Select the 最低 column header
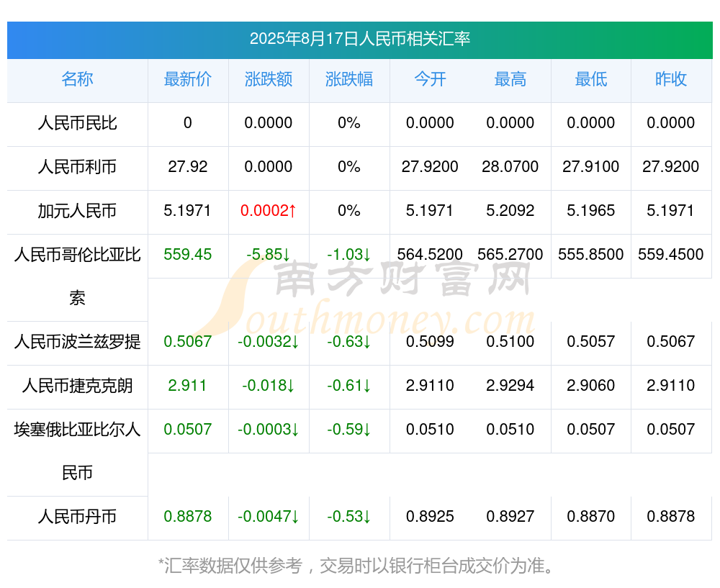 [x=591, y=79]
